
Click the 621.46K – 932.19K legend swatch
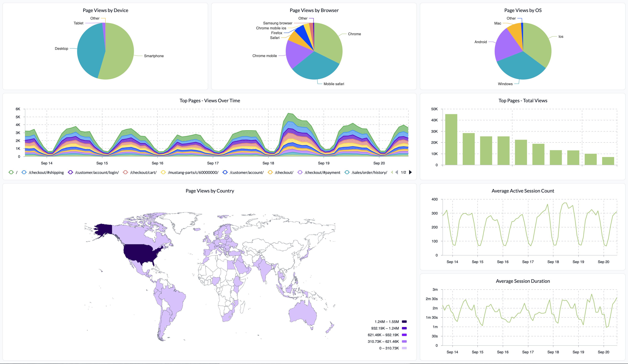(404, 335)
